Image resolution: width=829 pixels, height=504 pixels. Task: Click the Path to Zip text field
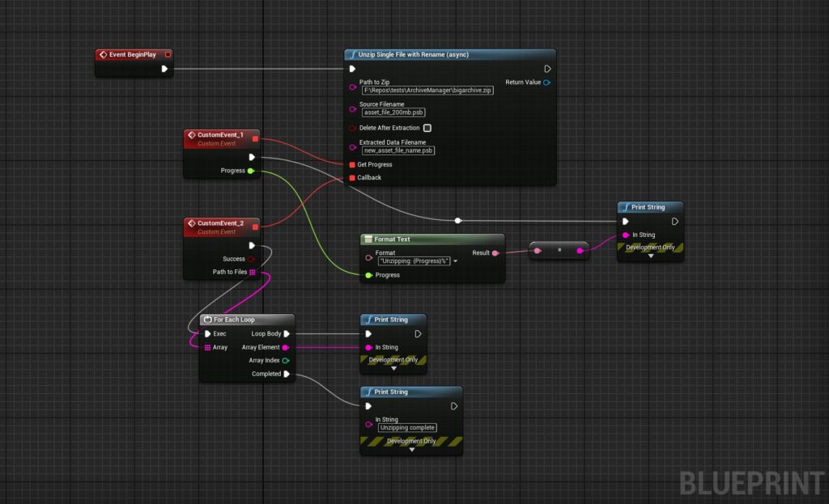tap(427, 91)
